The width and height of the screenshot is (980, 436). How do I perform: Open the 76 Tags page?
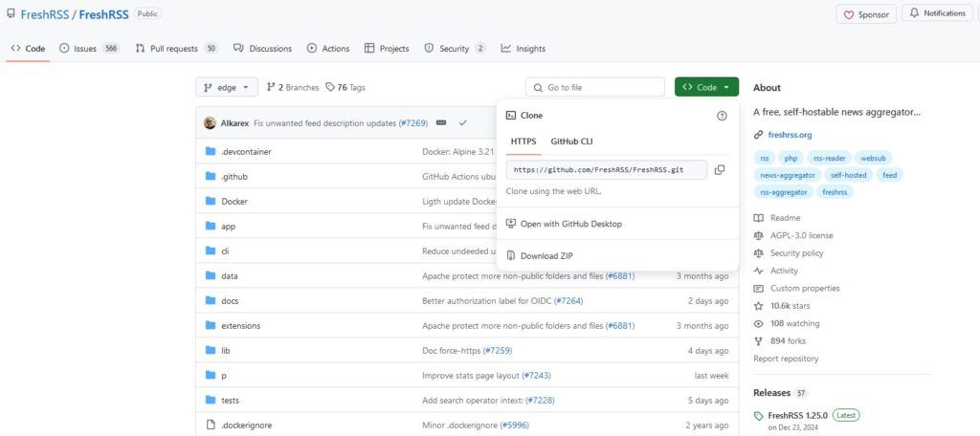click(x=345, y=87)
